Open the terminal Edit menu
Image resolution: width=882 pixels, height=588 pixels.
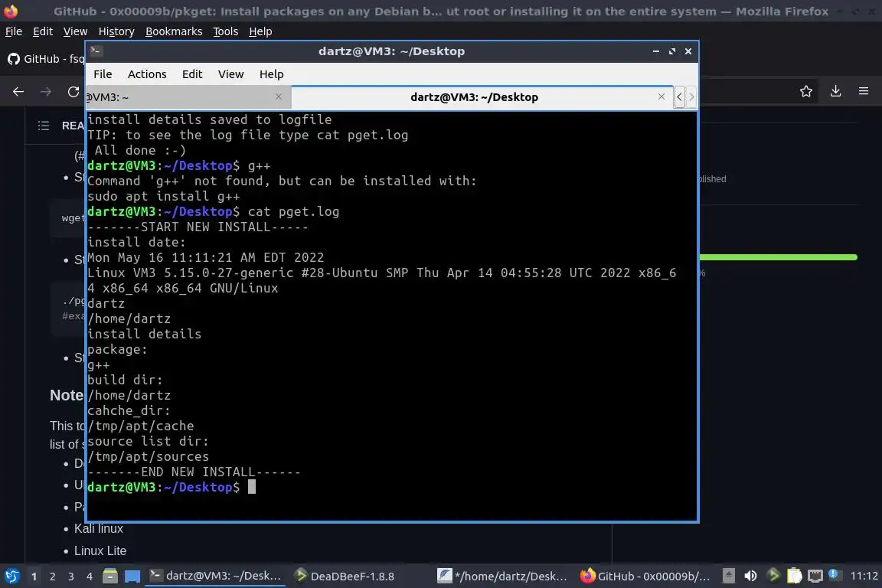click(192, 74)
